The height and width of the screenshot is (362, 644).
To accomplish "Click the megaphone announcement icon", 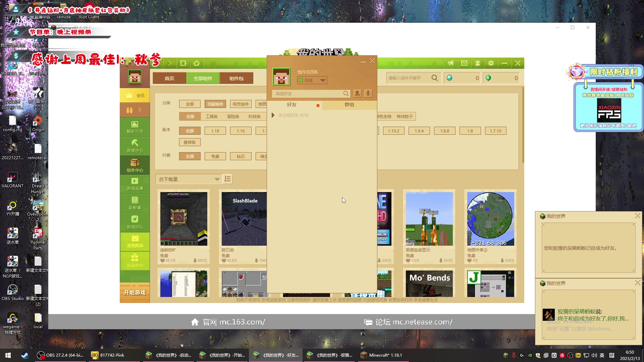I will pyautogui.click(x=451, y=63).
